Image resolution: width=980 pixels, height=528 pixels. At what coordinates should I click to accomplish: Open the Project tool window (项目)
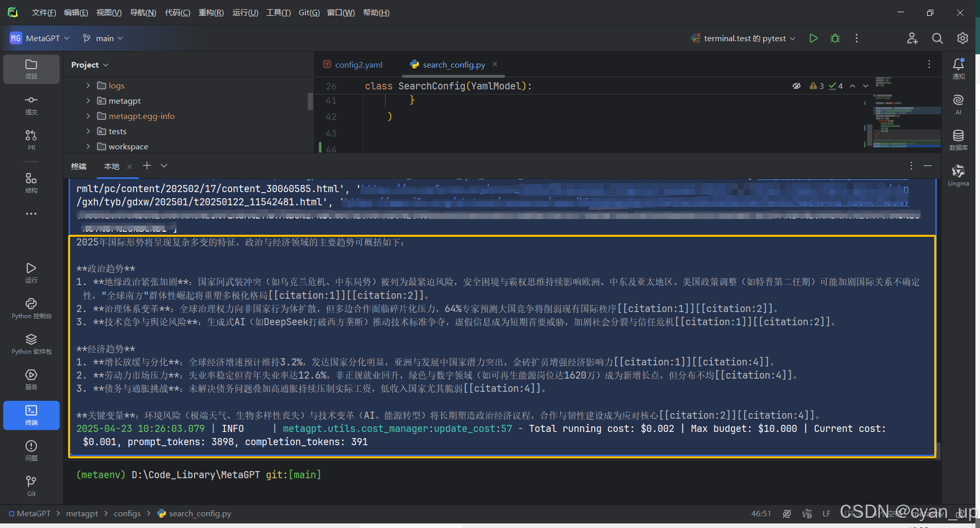[x=31, y=69]
